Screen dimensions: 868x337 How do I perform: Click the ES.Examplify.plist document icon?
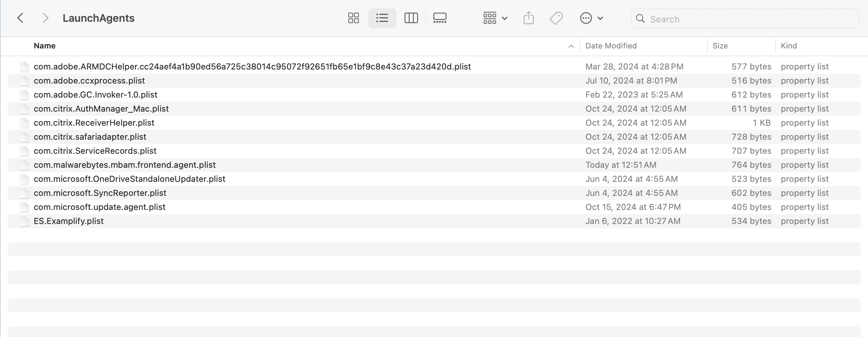tap(25, 221)
